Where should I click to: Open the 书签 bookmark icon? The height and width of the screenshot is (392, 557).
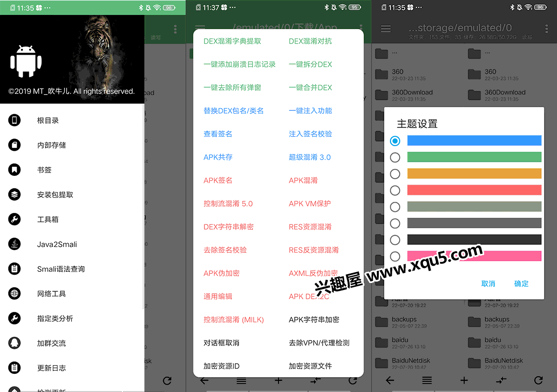[15, 170]
